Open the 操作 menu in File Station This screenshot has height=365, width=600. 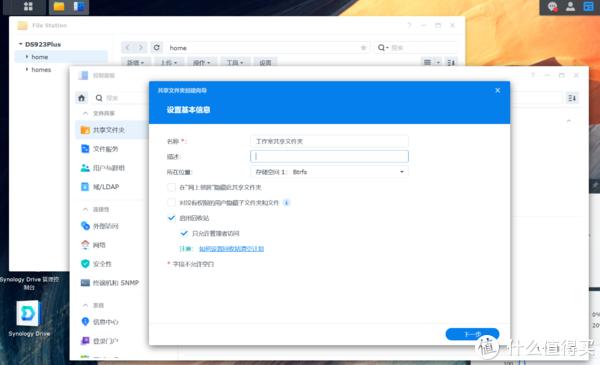(201, 62)
